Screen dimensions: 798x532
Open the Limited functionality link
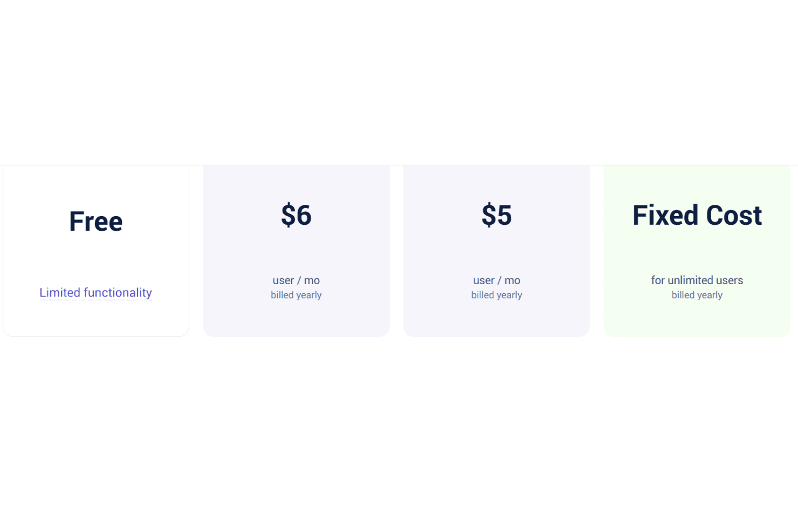(x=96, y=293)
